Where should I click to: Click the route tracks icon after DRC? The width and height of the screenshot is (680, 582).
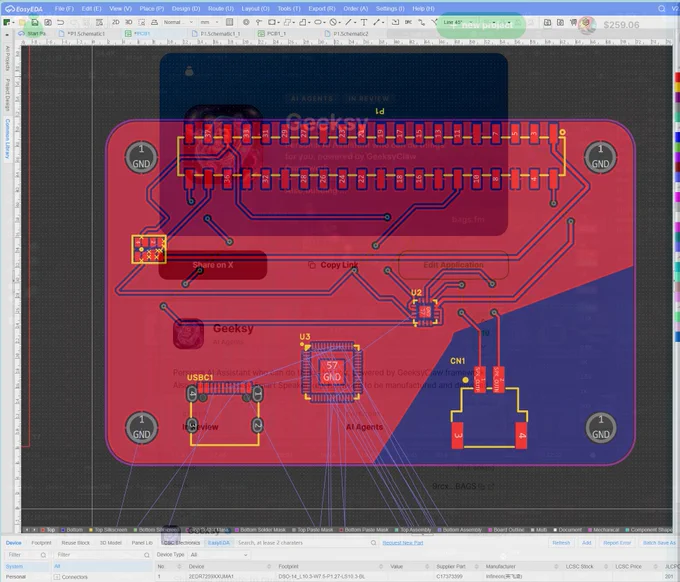(422, 22)
